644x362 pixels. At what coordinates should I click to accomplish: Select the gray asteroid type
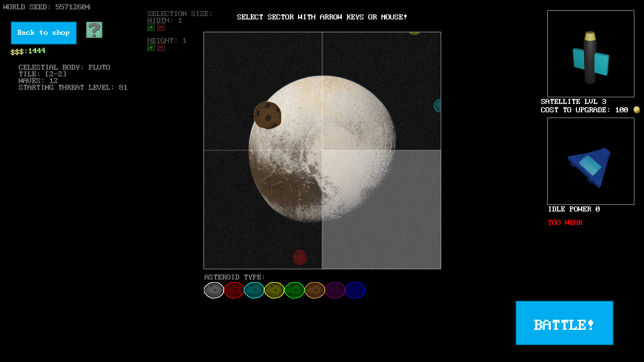pos(214,290)
